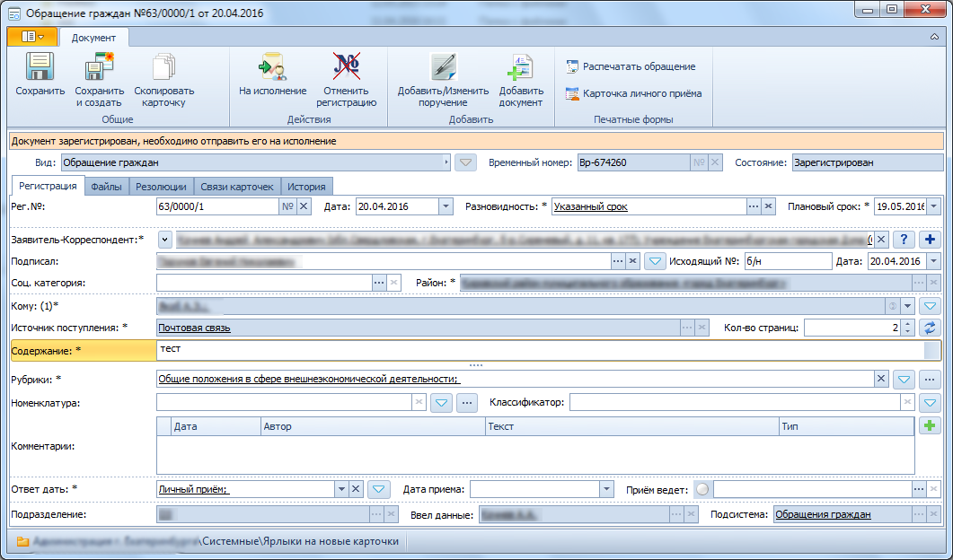
Task: Click Отменить регистрацию icon
Action: [346, 66]
